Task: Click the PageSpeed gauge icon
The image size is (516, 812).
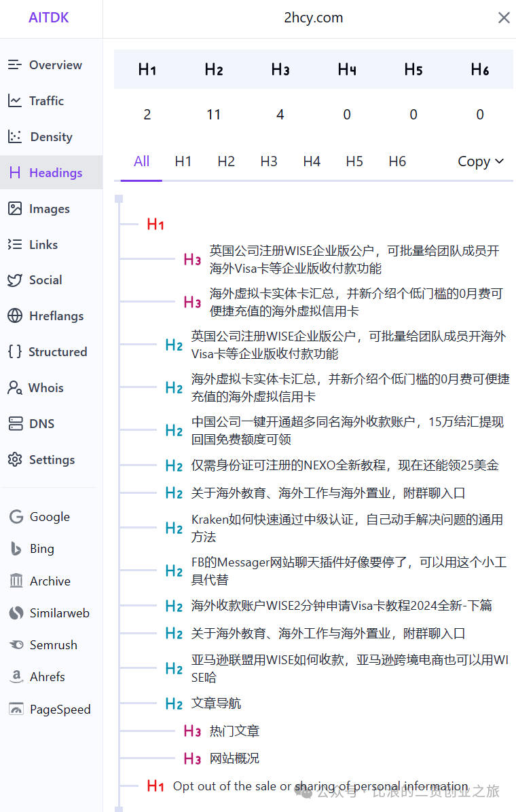Action: 16,709
